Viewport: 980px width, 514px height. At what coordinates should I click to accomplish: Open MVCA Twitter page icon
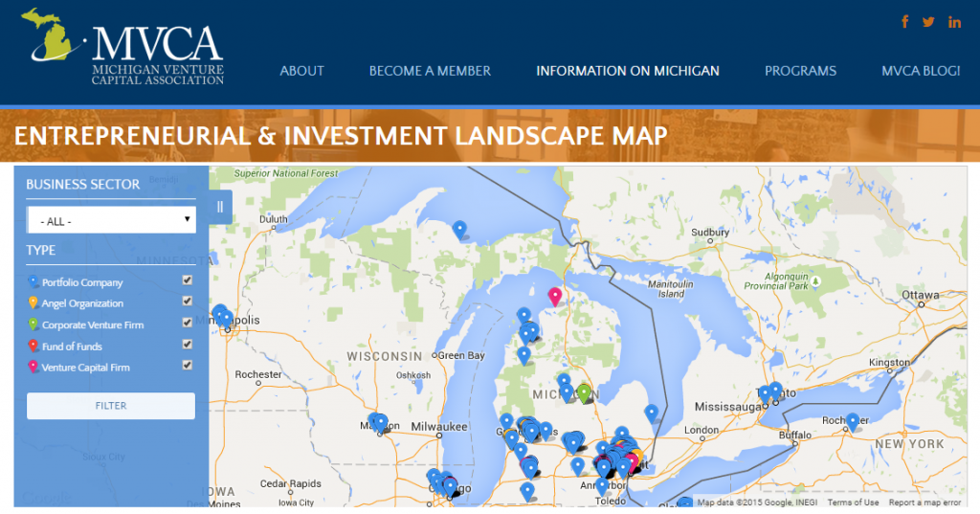coord(928,22)
